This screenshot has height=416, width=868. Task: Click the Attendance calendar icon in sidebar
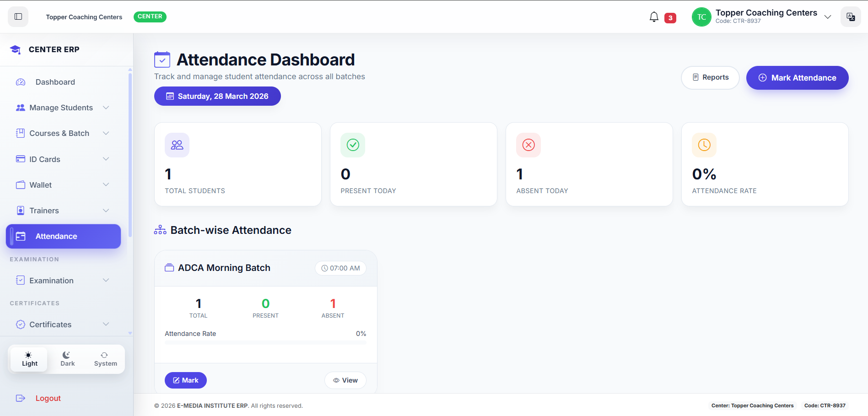point(21,236)
